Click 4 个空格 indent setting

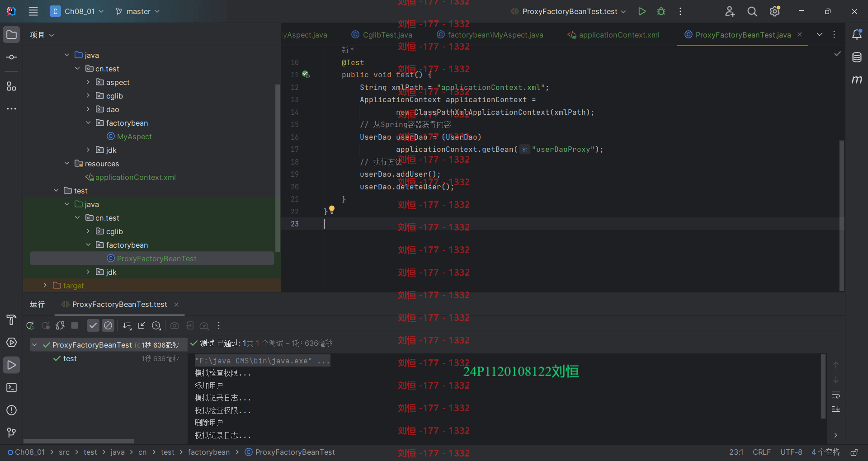click(825, 452)
